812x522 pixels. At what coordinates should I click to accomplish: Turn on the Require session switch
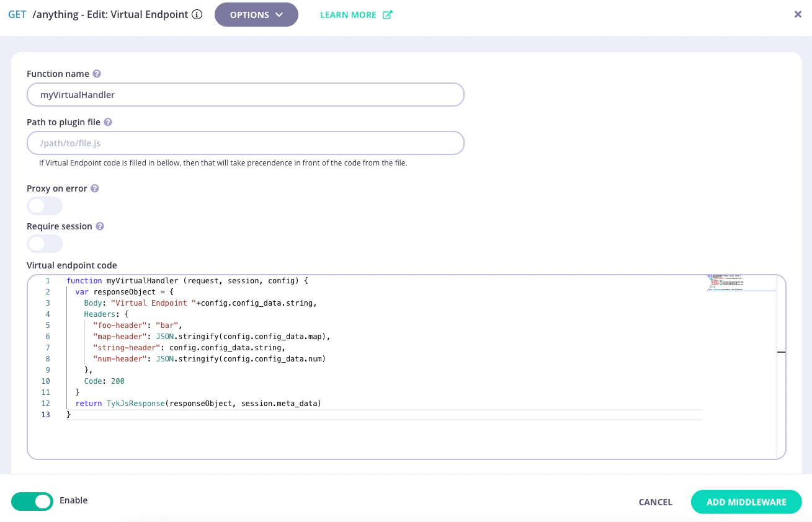tap(45, 244)
